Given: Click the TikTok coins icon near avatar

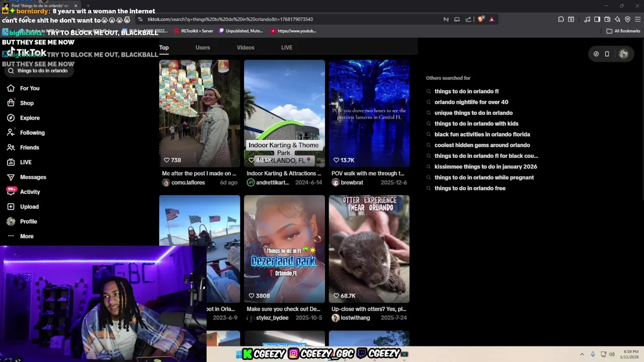Looking at the screenshot, I should point(596,54).
